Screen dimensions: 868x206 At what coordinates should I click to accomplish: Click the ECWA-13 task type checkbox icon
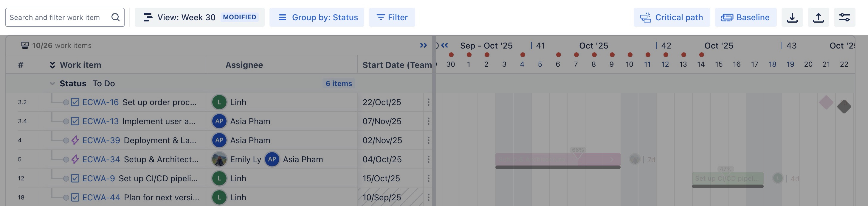coord(75,121)
